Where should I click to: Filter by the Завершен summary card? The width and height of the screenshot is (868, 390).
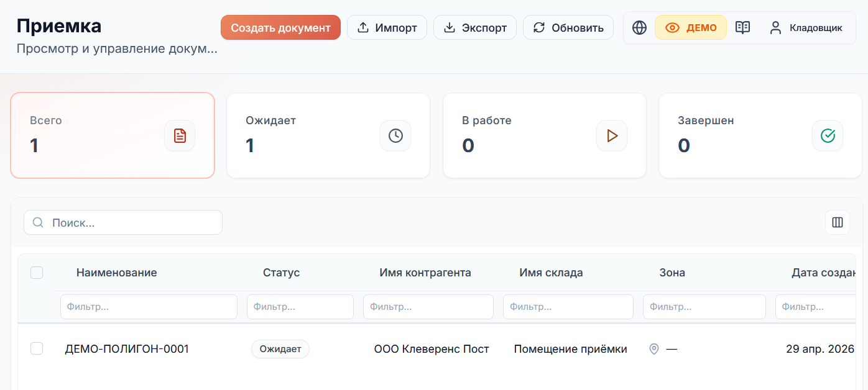[760, 135]
